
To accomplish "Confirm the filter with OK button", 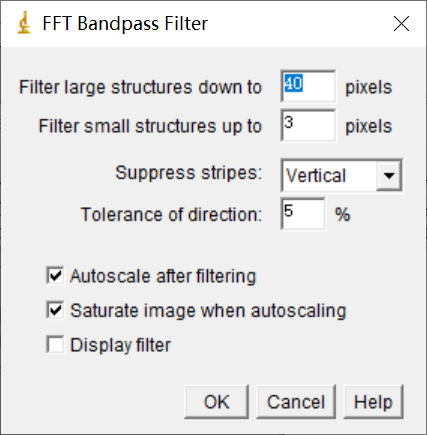I will [217, 402].
